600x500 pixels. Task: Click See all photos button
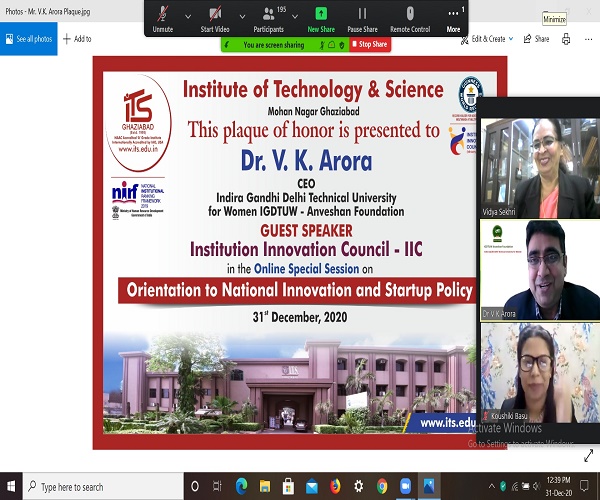(29, 39)
